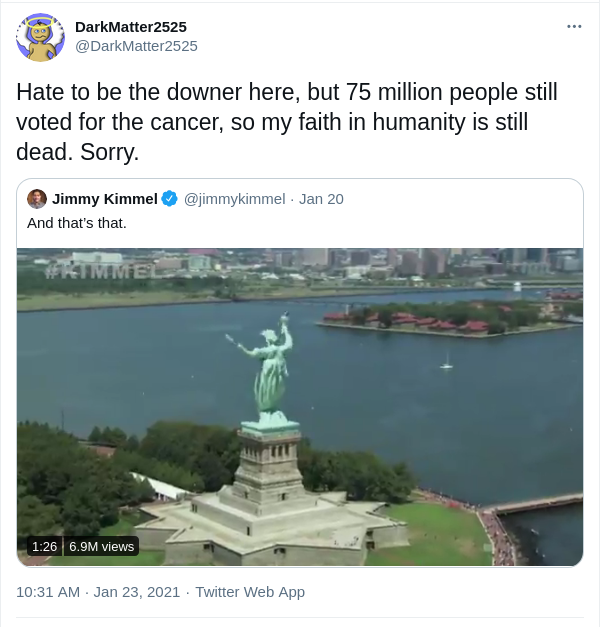Image resolution: width=600 pixels, height=627 pixels.
Task: Click the main tweet text about 75 million
Action: (x=286, y=122)
